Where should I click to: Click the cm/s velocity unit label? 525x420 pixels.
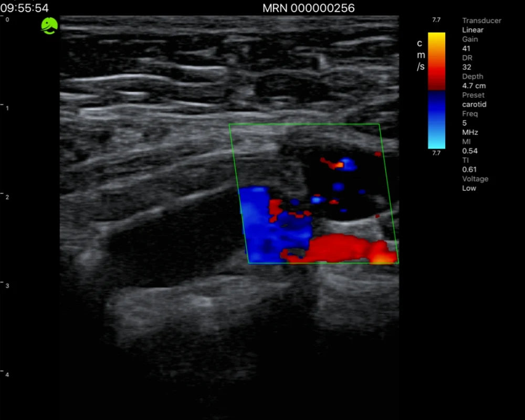click(421, 55)
